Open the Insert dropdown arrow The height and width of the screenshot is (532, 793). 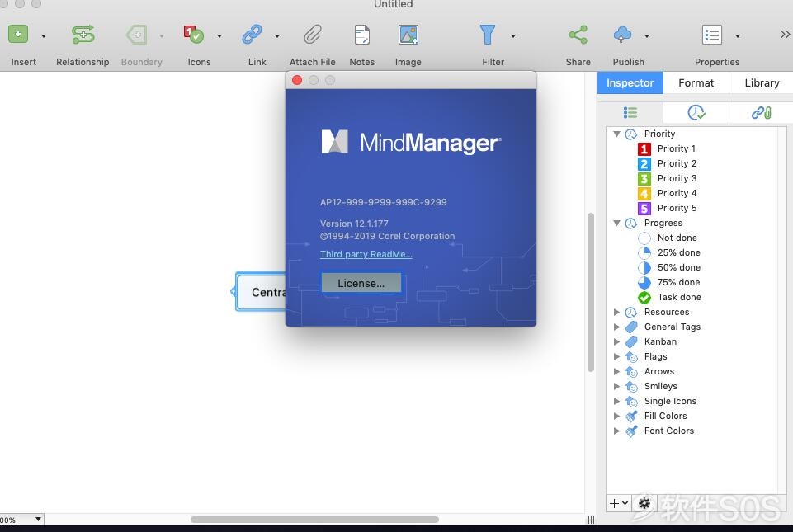click(x=44, y=36)
